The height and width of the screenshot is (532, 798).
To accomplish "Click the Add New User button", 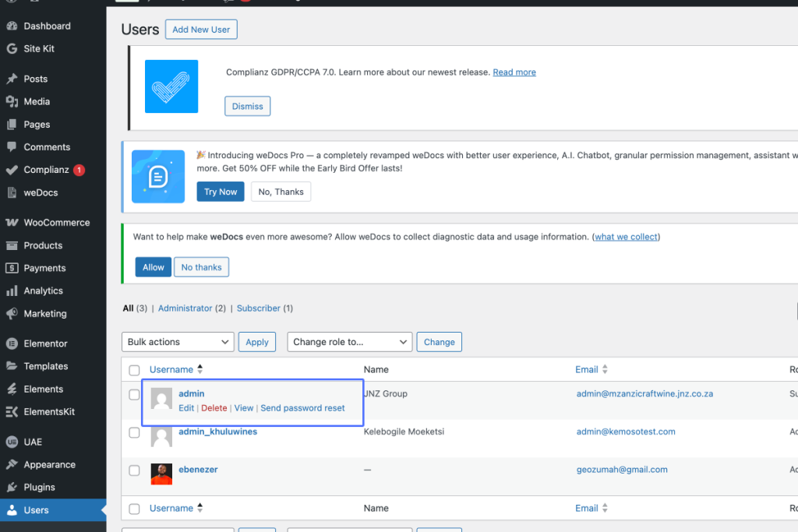I will (201, 30).
